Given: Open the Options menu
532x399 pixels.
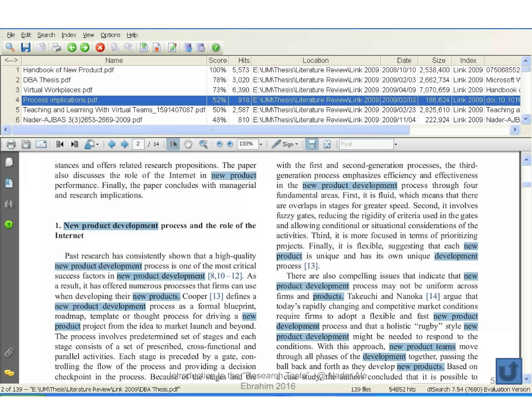Looking at the screenshot, I should (x=110, y=35).
